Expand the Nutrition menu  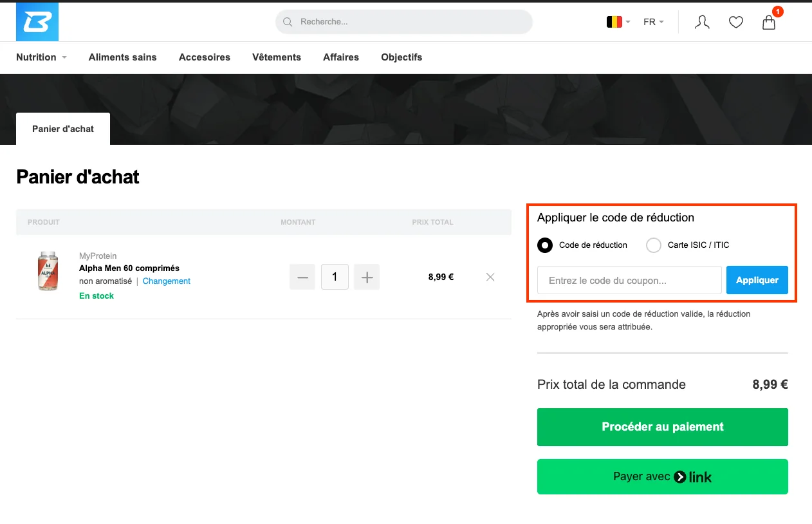tap(41, 57)
